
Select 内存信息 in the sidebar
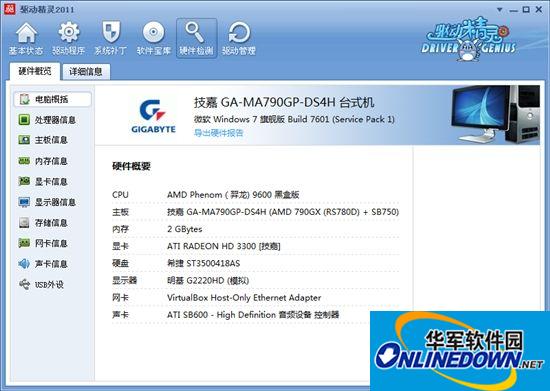click(x=43, y=161)
